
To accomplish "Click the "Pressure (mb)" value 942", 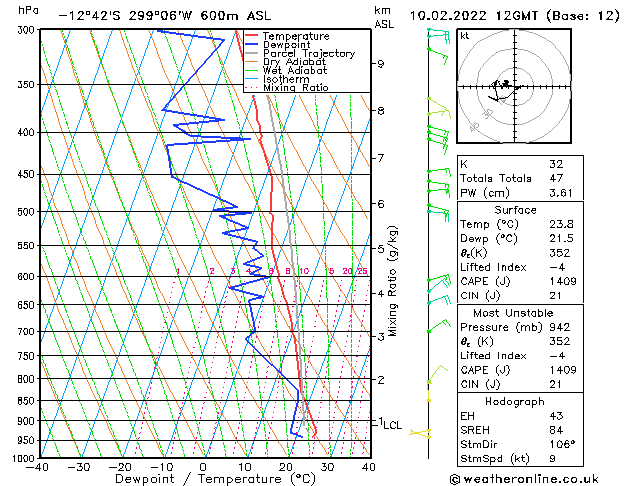I will click(560, 327).
